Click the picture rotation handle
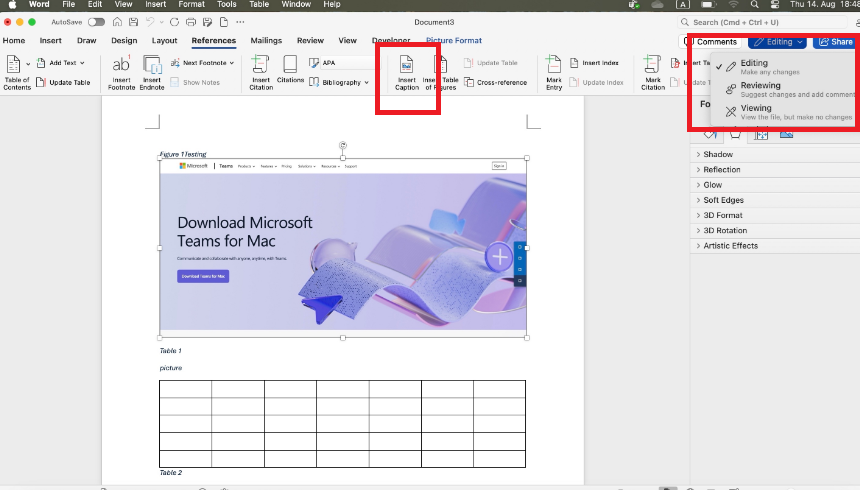This screenshot has height=490, width=860. pos(343,145)
